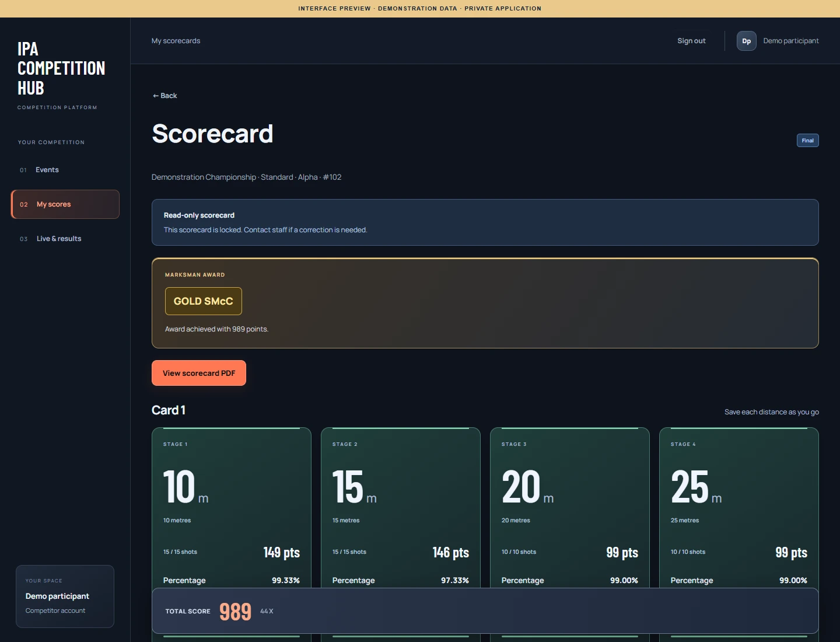The height and width of the screenshot is (642, 840).
Task: Click the My scorecards breadcrumb
Action: 176,41
